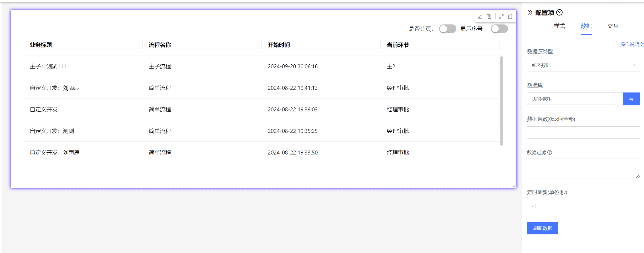Switch to the 样式 tab
This screenshot has height=253, width=644.
tap(559, 26)
